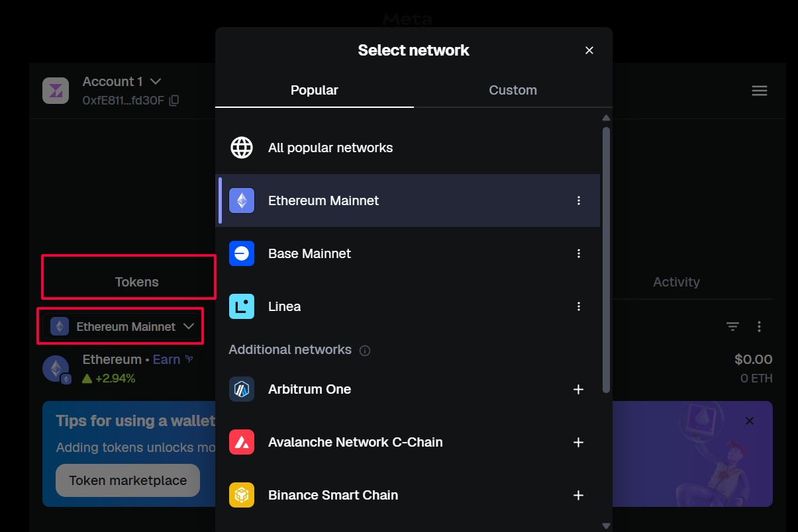The width and height of the screenshot is (798, 532).
Task: Open the hamburger main menu
Action: point(760,91)
